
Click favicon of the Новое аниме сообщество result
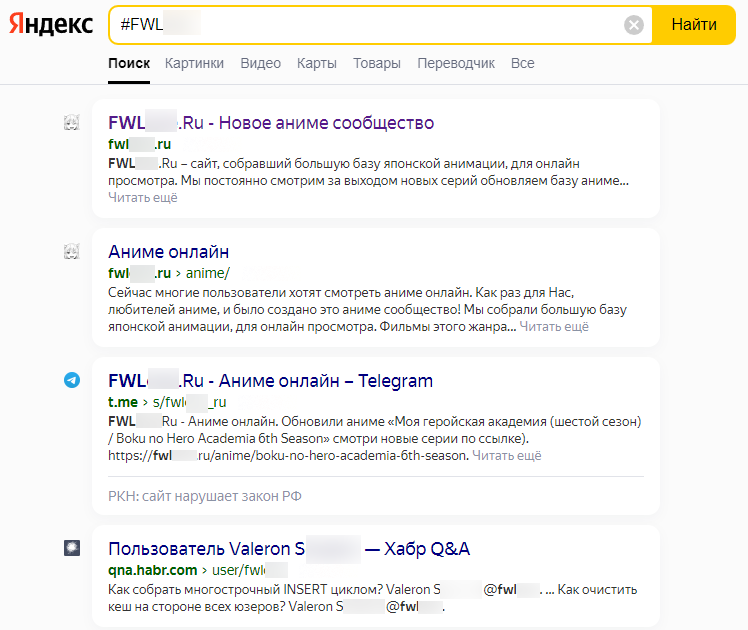click(x=72, y=123)
